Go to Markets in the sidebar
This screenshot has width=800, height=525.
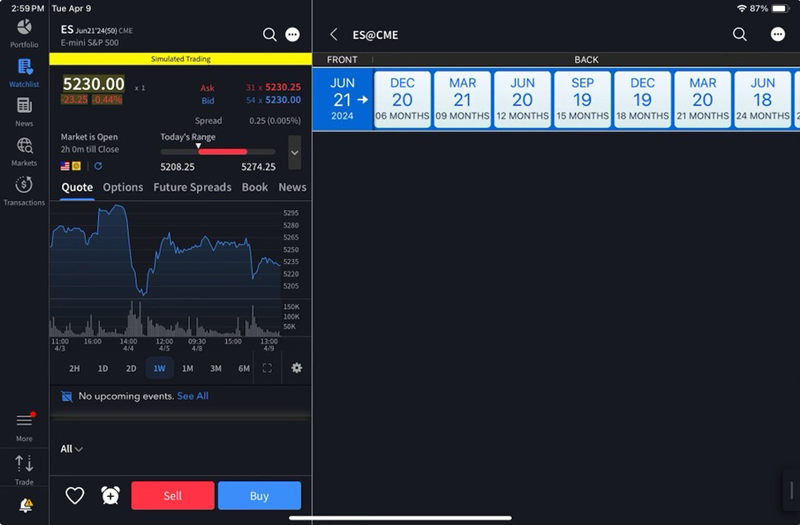point(24,151)
